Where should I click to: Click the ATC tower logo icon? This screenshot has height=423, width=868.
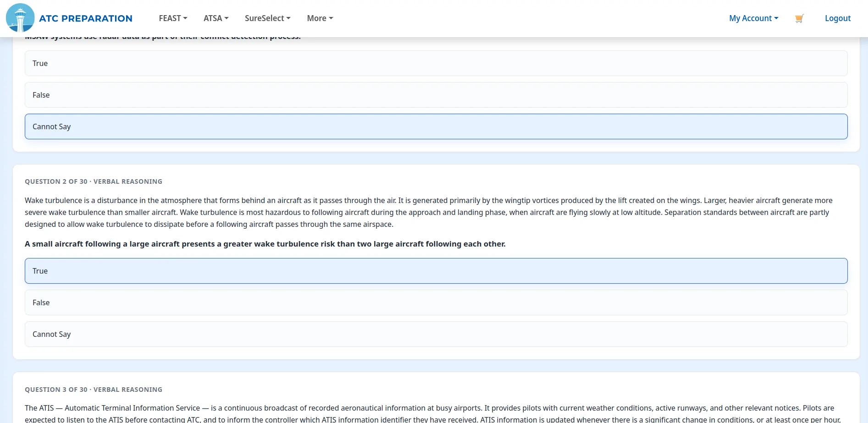(x=20, y=18)
